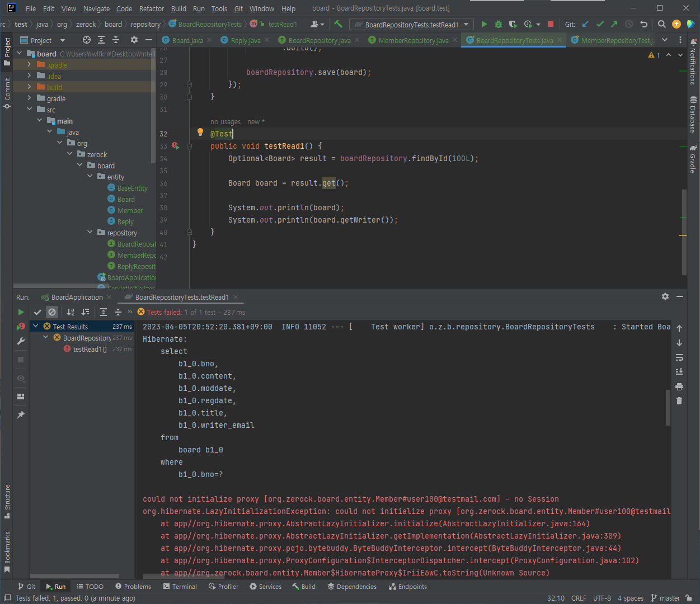Show Git history clock icon
This screenshot has height=604, width=700.
point(629,24)
